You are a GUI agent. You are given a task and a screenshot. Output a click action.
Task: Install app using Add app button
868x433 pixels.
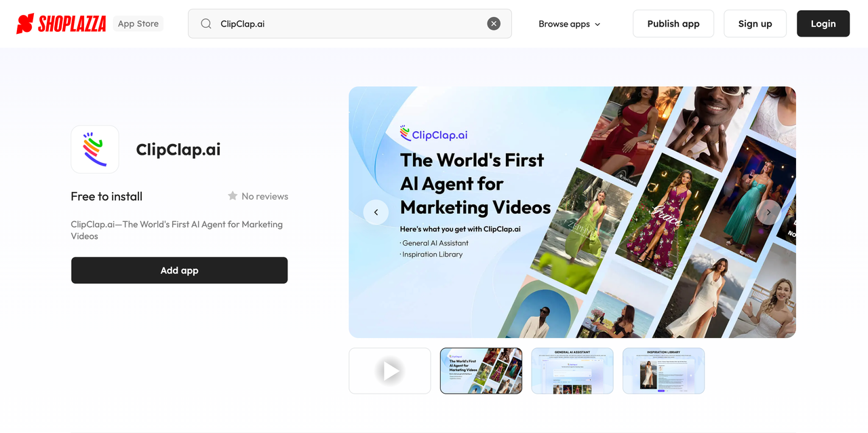tap(179, 270)
